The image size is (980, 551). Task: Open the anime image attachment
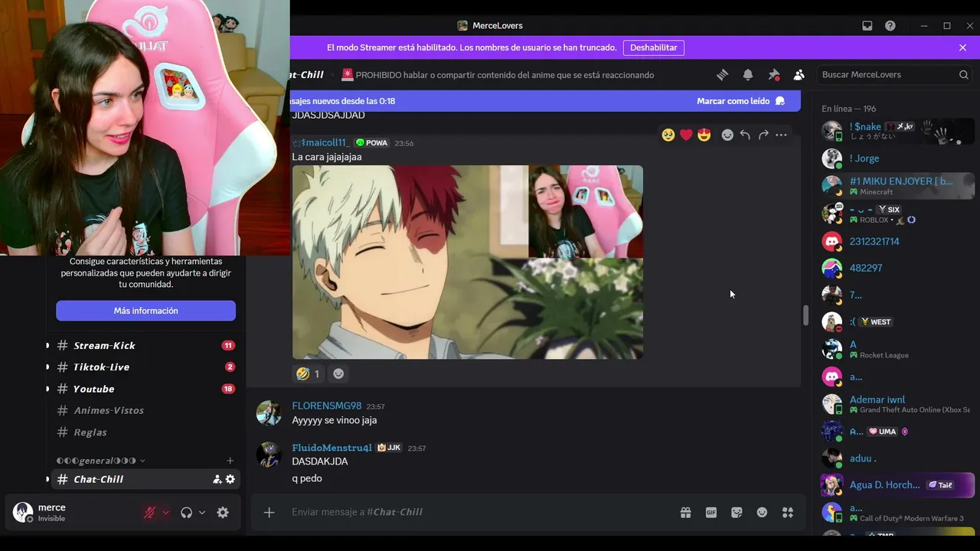pyautogui.click(x=468, y=262)
